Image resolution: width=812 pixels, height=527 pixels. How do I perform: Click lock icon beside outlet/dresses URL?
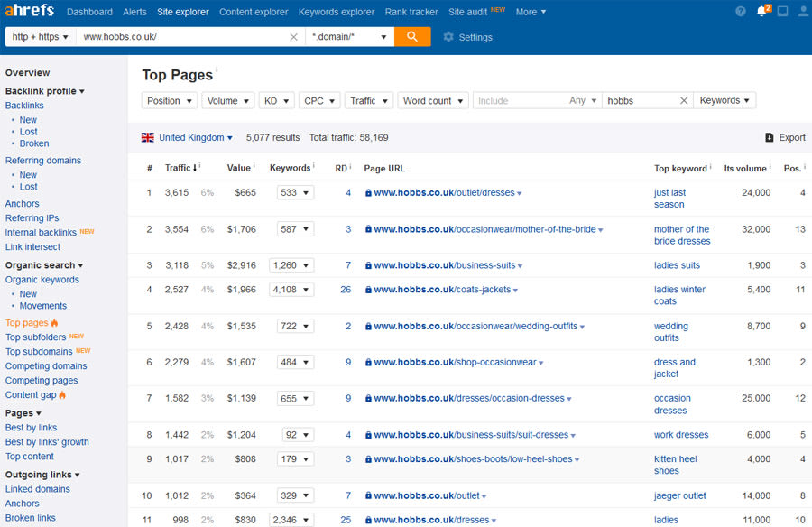click(x=368, y=193)
